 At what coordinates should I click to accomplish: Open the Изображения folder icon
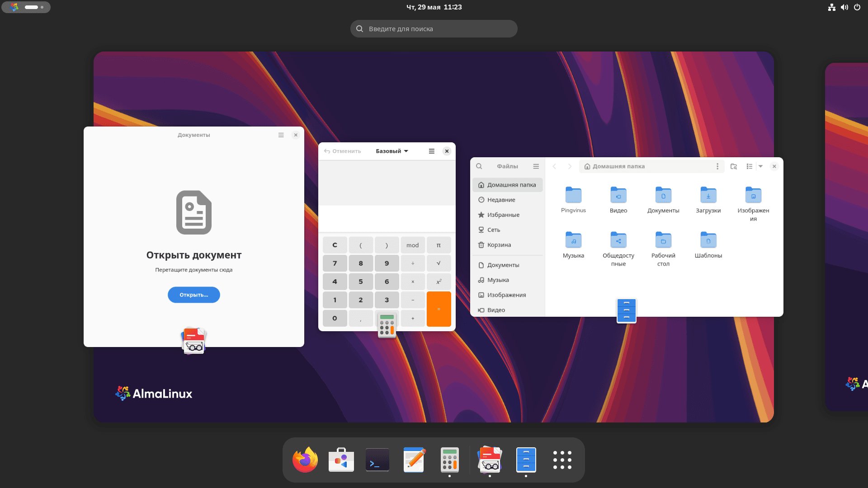click(x=753, y=203)
